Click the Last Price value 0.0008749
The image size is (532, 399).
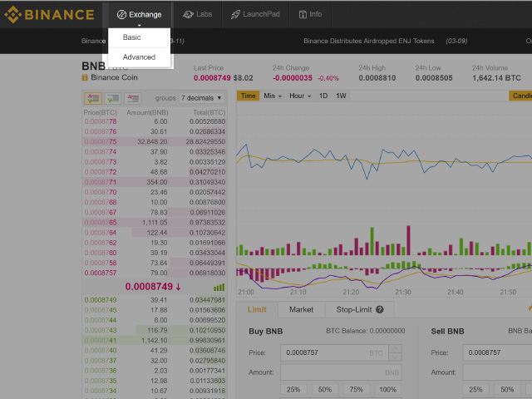pyautogui.click(x=212, y=78)
